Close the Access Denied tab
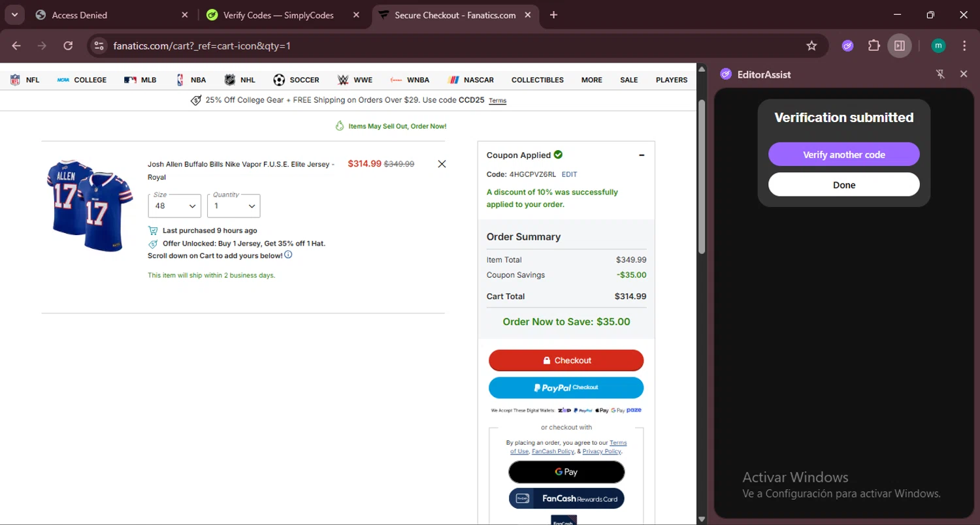This screenshot has width=980, height=525. (184, 15)
